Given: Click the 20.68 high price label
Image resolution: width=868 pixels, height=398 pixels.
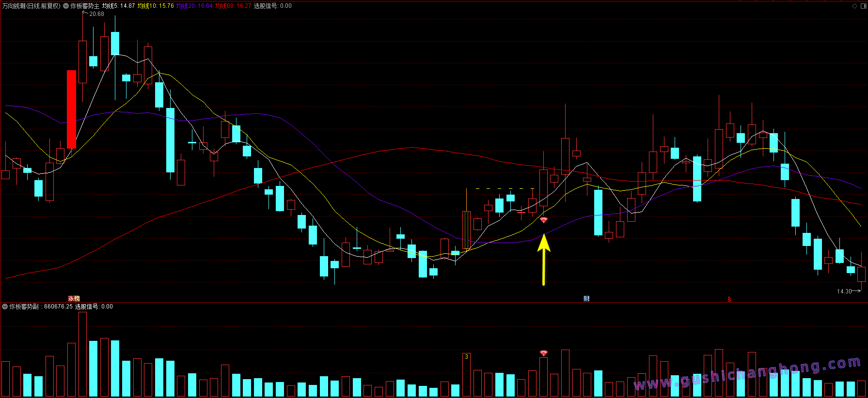Looking at the screenshot, I should click(x=96, y=14).
